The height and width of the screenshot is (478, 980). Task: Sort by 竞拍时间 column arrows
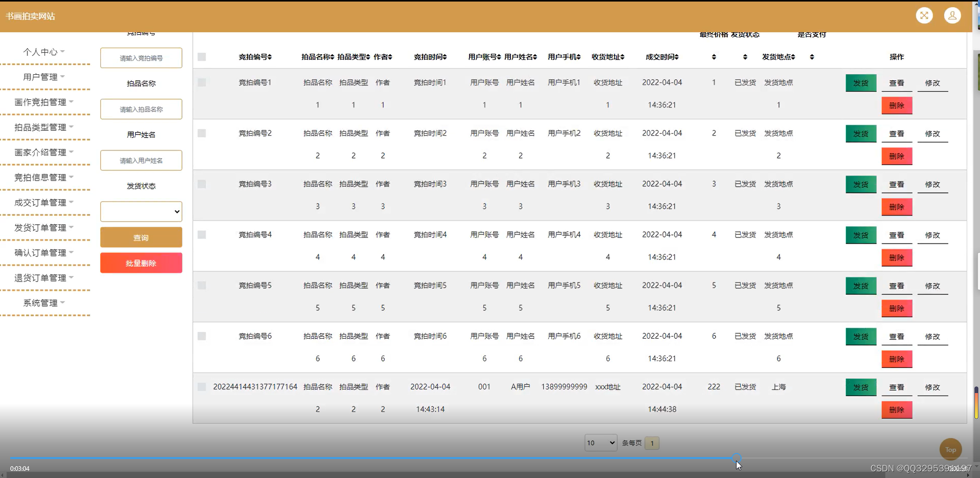[444, 57]
